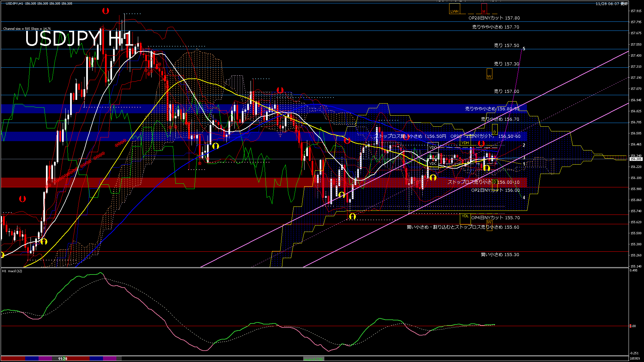The width and height of the screenshot is (644, 362).
Task: Click yellow D box above 156.50 zone
Action: tap(494, 129)
